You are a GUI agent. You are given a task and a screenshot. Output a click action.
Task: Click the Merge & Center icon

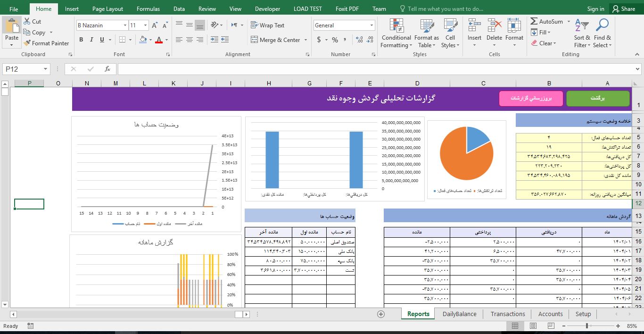tap(255, 40)
